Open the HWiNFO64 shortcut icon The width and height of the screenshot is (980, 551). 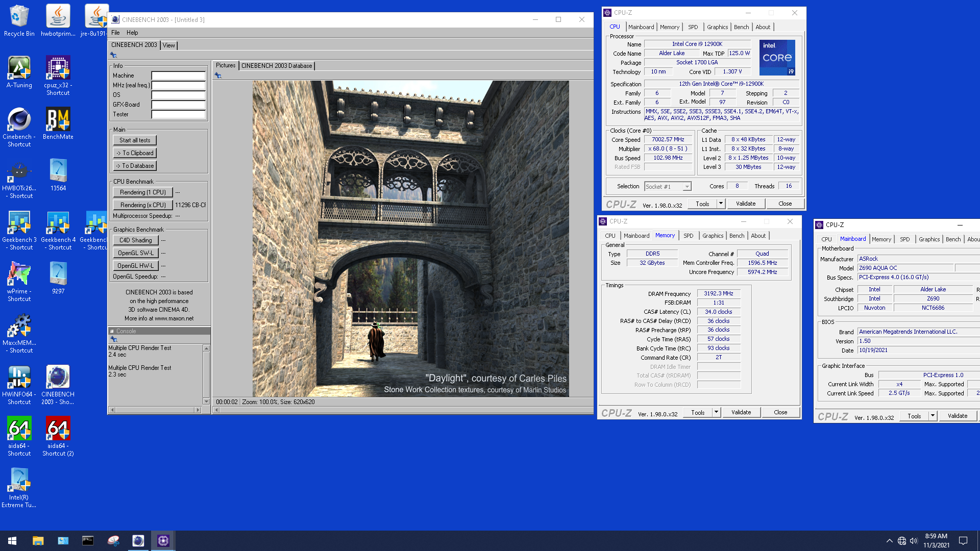[x=19, y=385]
